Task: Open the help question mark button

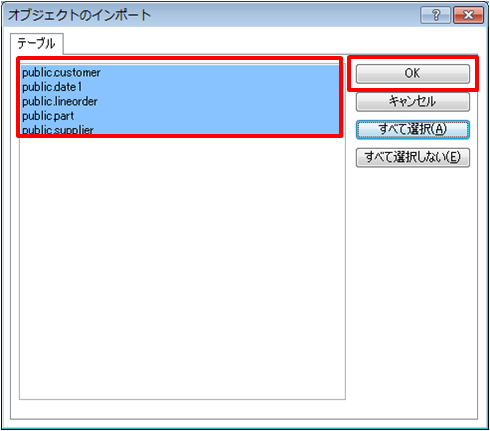Action: [435, 15]
